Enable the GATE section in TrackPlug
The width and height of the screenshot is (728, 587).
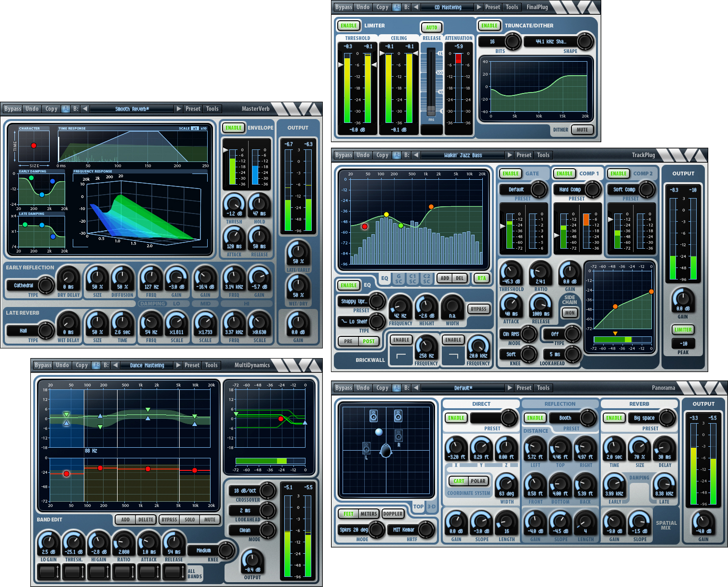click(x=510, y=173)
